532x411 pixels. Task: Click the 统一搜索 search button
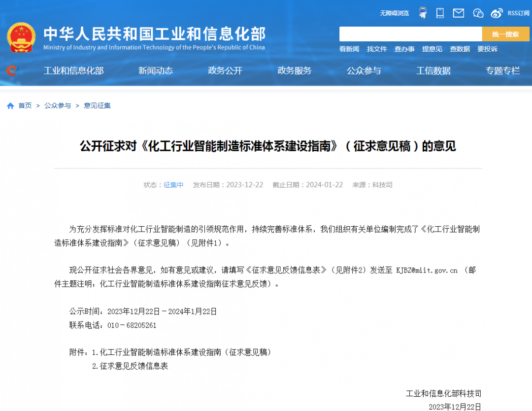(505, 34)
